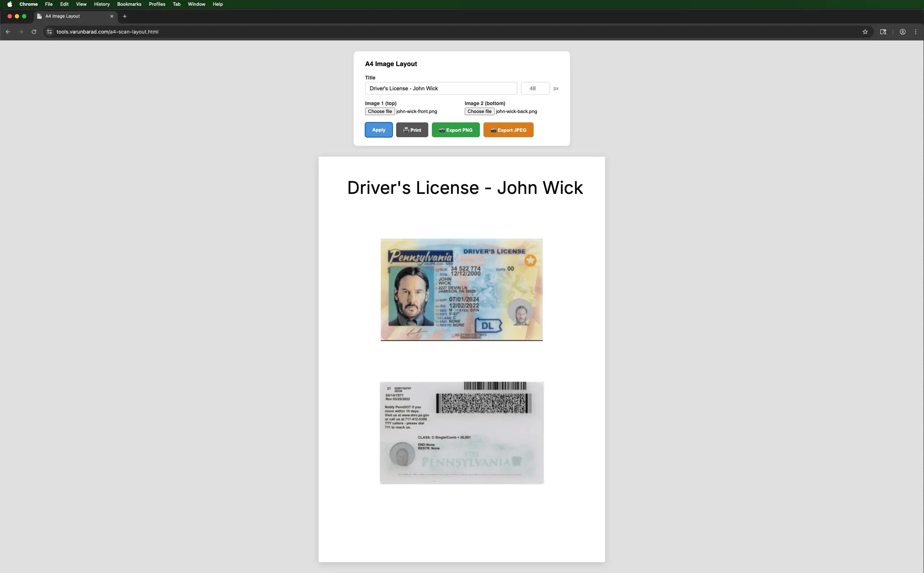Bookmark this page with the star icon
The height and width of the screenshot is (573, 924).
(865, 32)
